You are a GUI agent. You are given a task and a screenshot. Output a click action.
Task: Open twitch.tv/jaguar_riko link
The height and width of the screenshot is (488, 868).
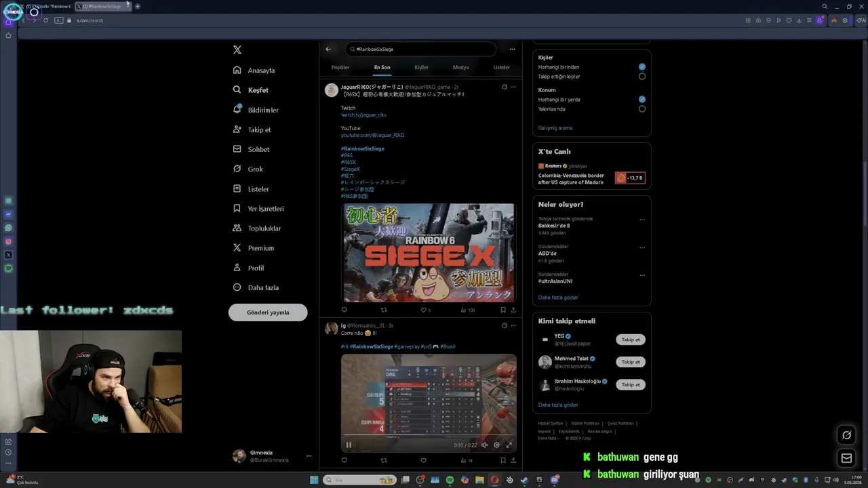click(x=363, y=115)
